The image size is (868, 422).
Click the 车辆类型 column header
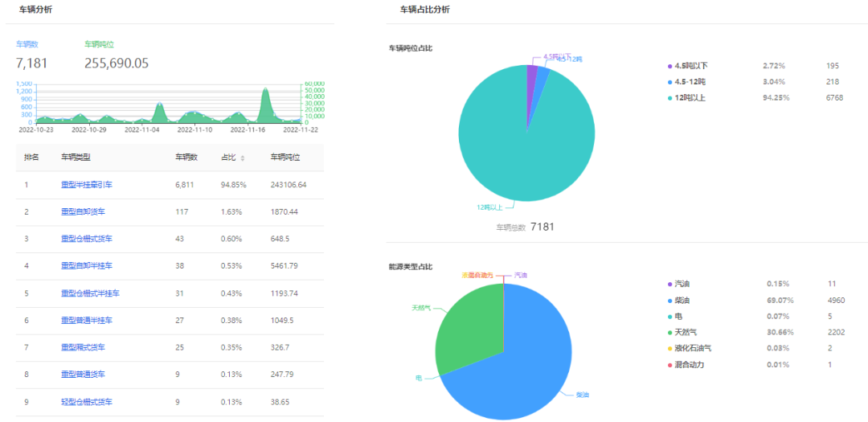point(76,158)
